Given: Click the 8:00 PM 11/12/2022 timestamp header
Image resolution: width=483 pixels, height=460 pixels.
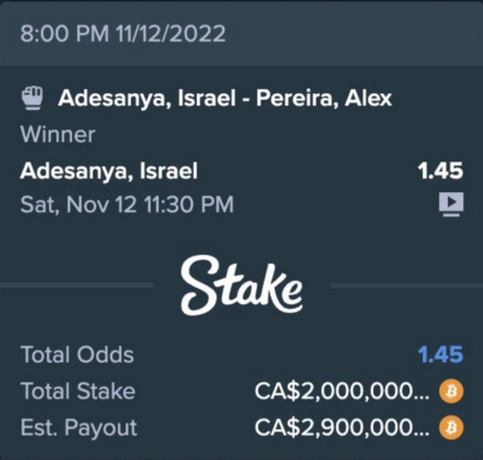Looking at the screenshot, I should click(x=123, y=34).
